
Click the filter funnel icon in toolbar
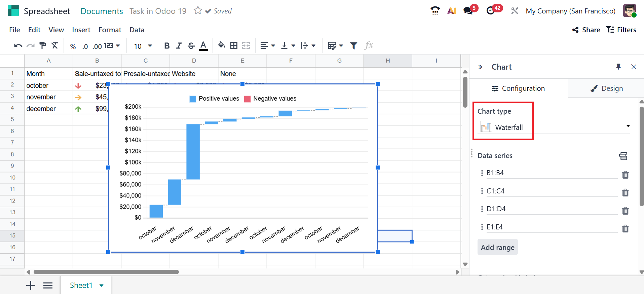coord(353,46)
